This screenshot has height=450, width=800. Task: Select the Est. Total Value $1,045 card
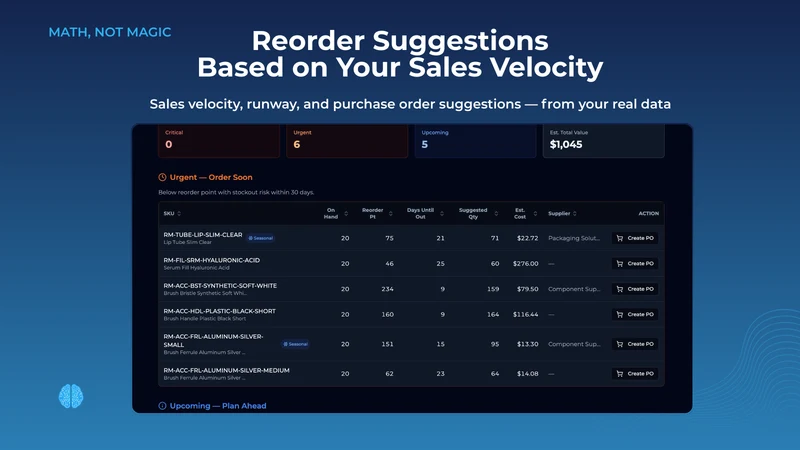[x=604, y=141]
